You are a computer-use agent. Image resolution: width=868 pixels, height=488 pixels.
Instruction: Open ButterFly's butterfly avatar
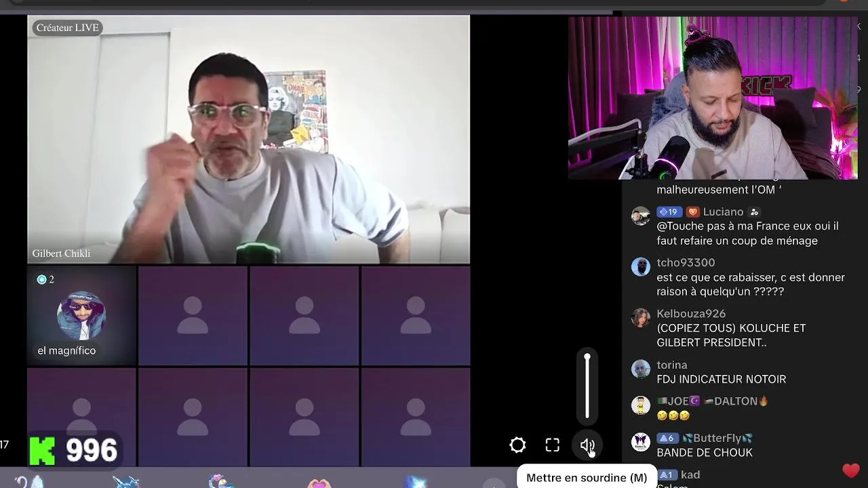click(x=641, y=442)
